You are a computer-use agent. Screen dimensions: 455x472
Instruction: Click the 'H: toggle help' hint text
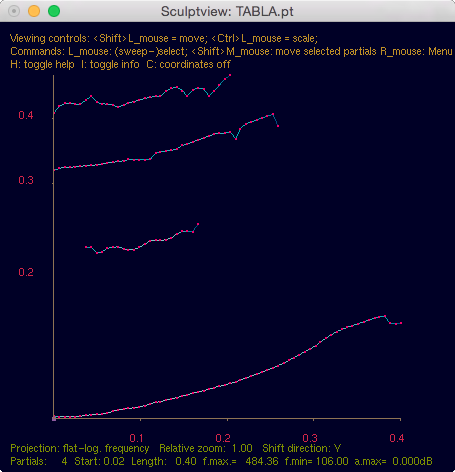tap(42, 64)
